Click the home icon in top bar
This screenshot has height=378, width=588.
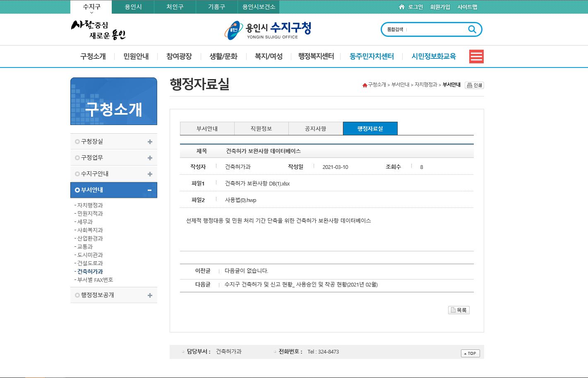pos(401,7)
